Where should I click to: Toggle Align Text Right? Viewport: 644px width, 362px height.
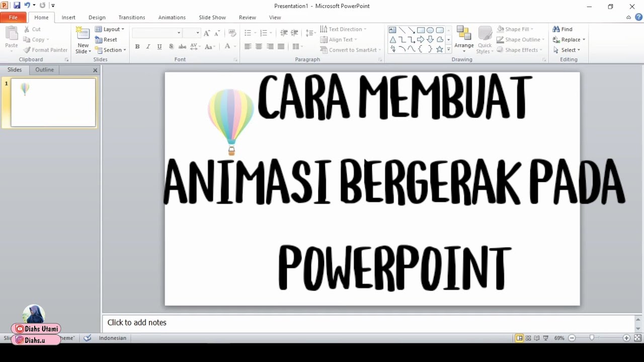coord(270,47)
